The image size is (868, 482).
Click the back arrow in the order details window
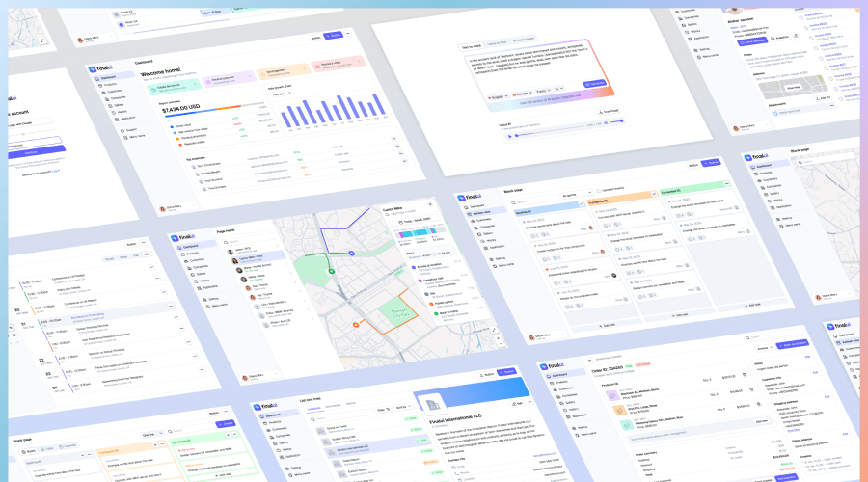click(590, 360)
